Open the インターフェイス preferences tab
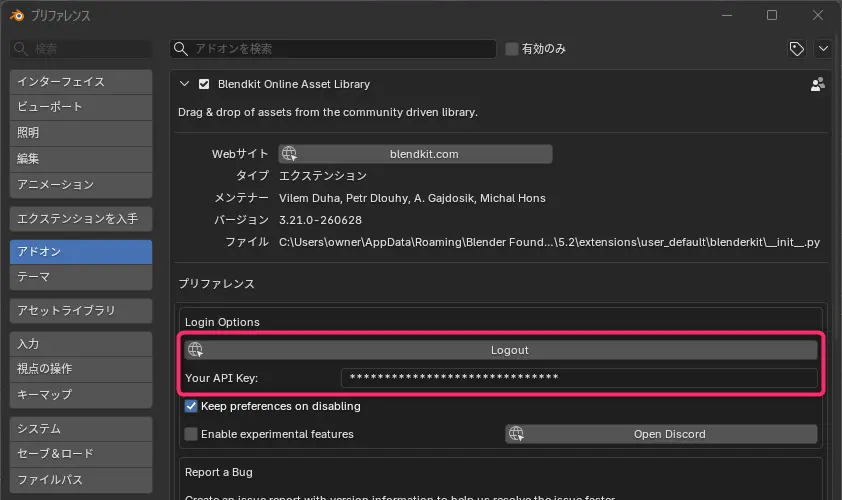The width and height of the screenshot is (842, 500). (x=81, y=82)
